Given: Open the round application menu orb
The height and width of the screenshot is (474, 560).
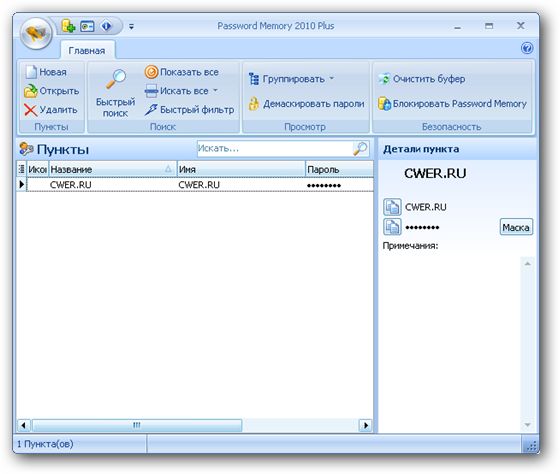Looking at the screenshot, I should click(36, 34).
